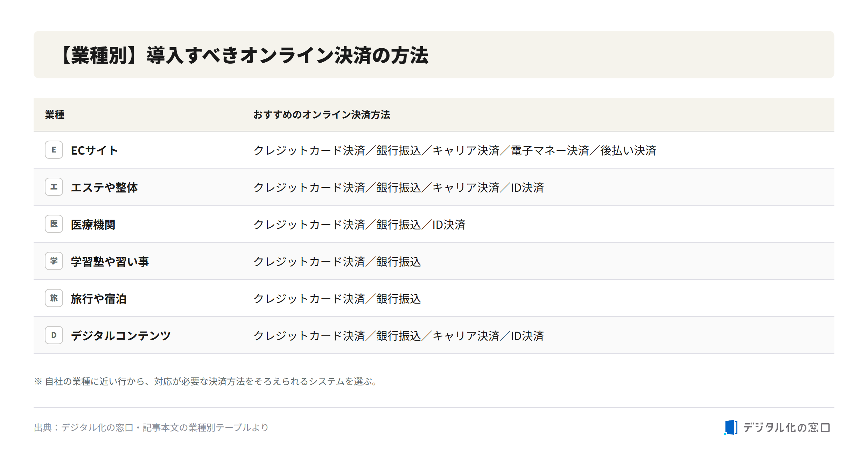Click the 医 badge icon beside 医療機関
This screenshot has width=868, height=468.
tap(54, 224)
